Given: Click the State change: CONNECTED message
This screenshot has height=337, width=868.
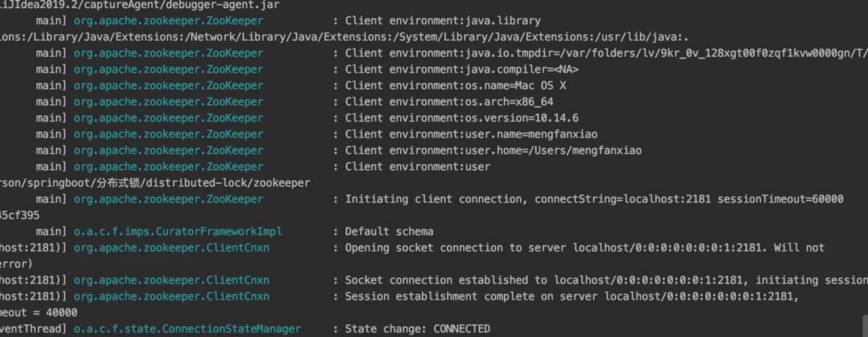Looking at the screenshot, I should click(417, 329).
